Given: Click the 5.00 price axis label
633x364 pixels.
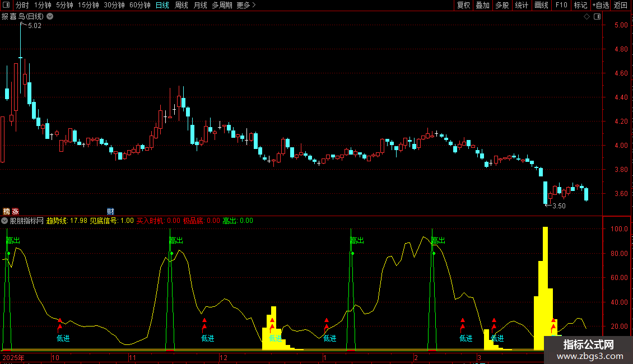Looking at the screenshot, I should point(621,25).
